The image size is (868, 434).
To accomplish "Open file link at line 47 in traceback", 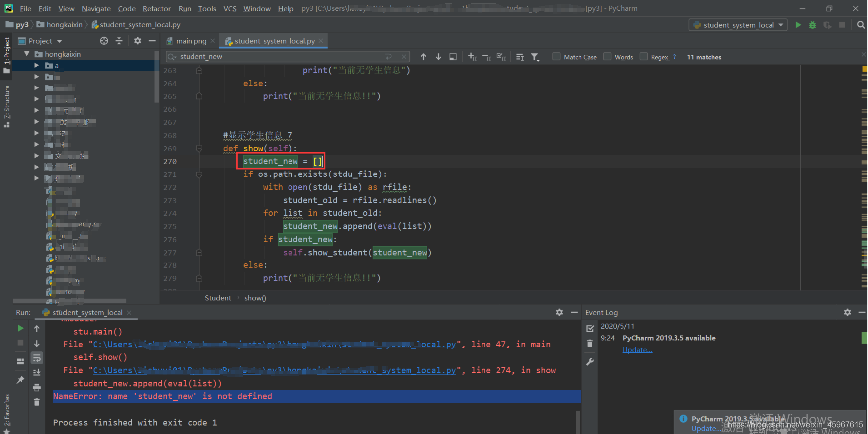I will pos(274,344).
